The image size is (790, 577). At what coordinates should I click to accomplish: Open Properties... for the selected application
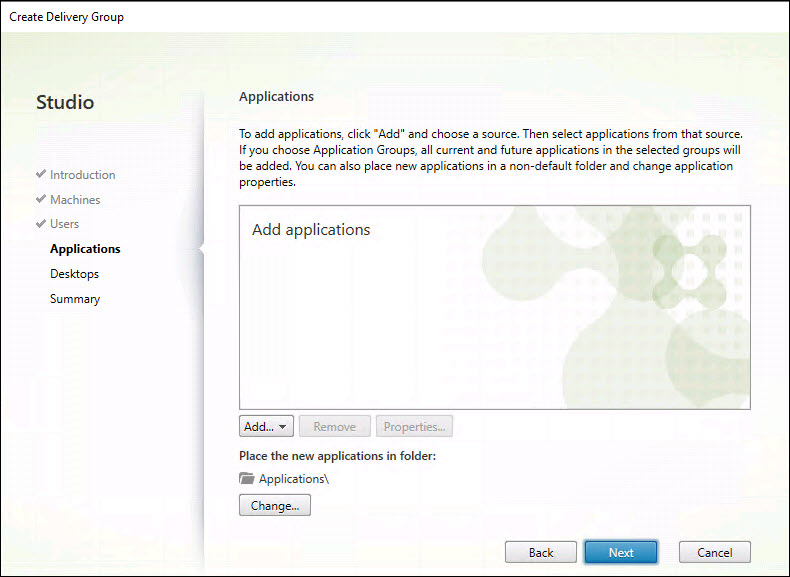(x=414, y=427)
